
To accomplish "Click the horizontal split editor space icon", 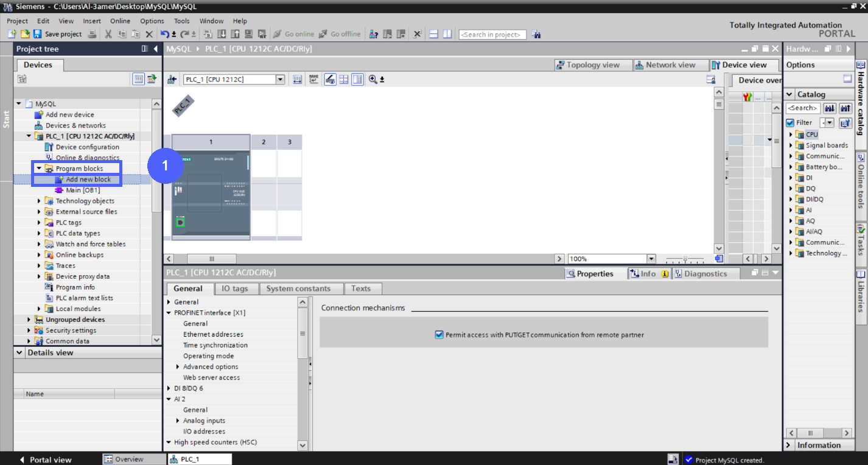I will tap(432, 34).
